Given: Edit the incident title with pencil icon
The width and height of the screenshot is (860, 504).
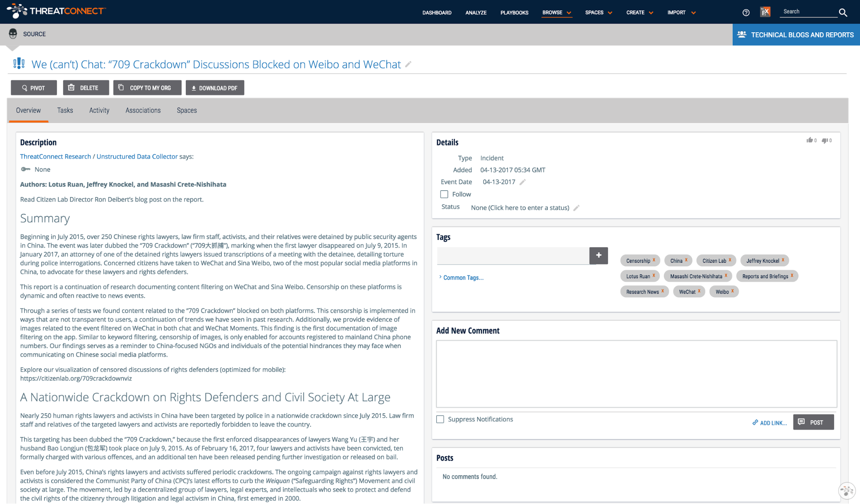Looking at the screenshot, I should (408, 64).
